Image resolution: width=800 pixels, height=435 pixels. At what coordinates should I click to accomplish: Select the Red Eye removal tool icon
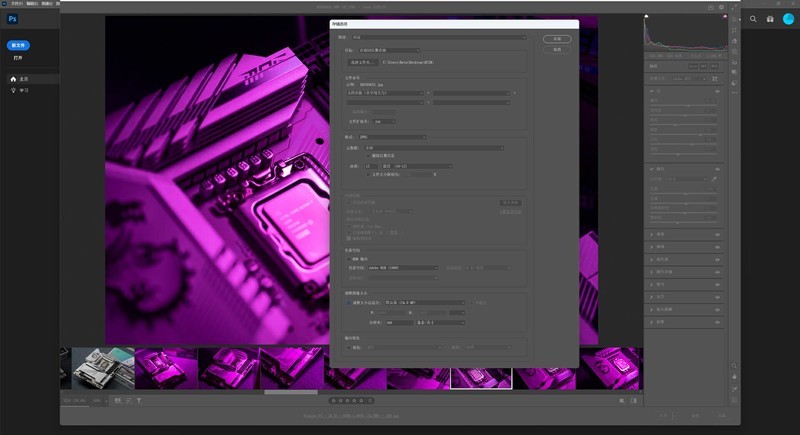click(x=734, y=62)
